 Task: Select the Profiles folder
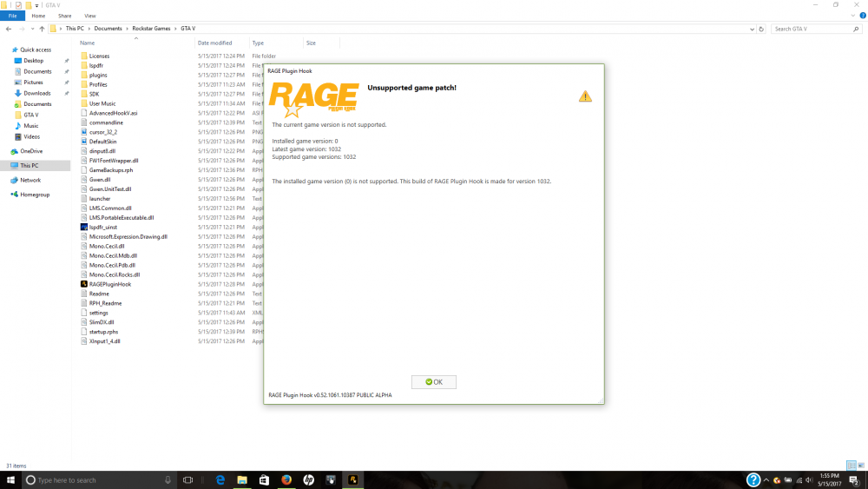[98, 84]
